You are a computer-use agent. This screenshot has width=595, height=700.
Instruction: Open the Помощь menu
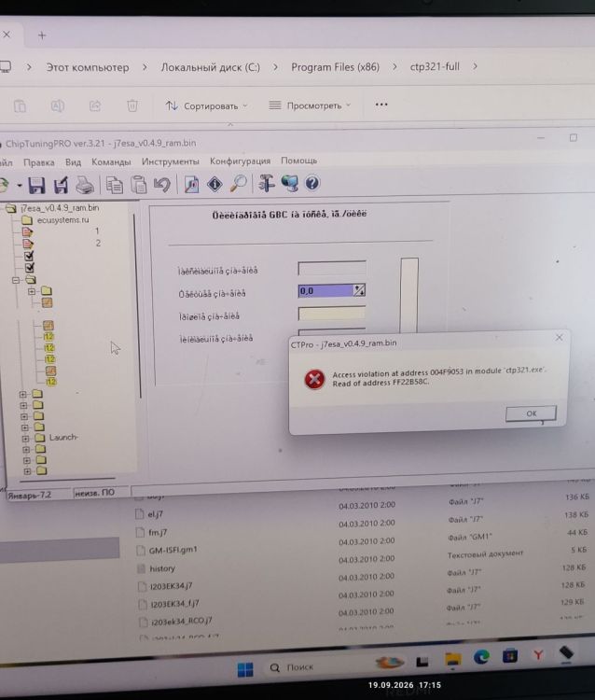(298, 161)
